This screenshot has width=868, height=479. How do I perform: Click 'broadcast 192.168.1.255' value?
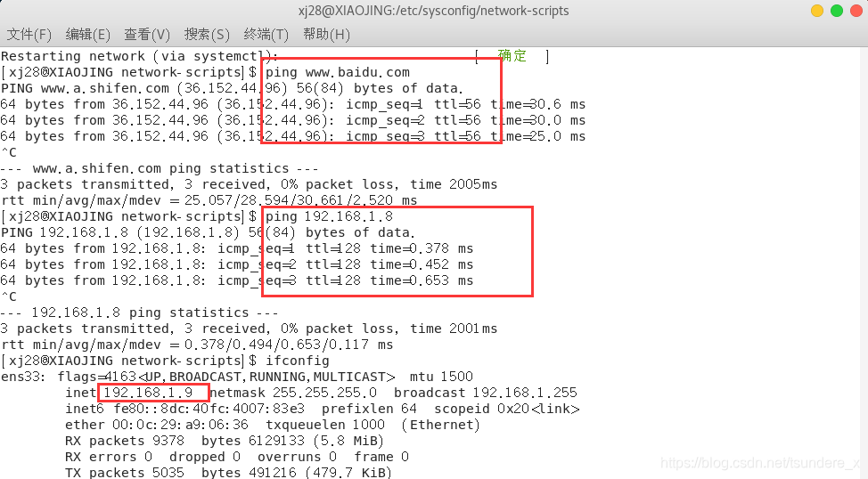point(486,394)
